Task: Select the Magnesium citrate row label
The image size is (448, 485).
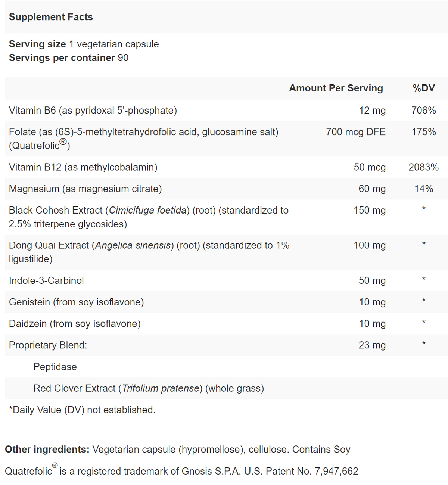Action: [85, 189]
